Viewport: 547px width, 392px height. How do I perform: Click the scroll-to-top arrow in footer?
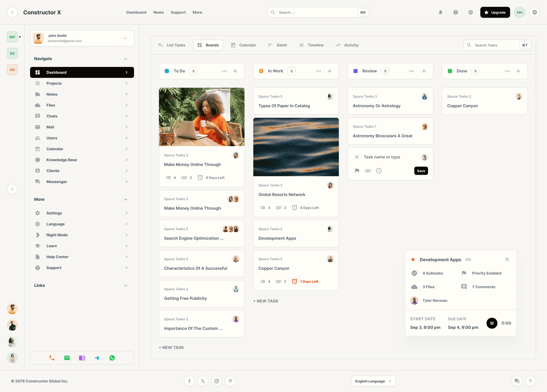point(530,381)
